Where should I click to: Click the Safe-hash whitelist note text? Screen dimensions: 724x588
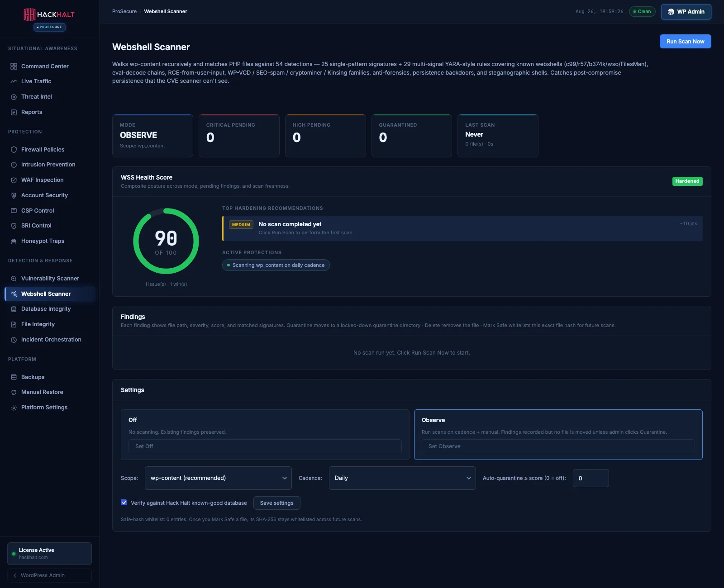coord(241,520)
